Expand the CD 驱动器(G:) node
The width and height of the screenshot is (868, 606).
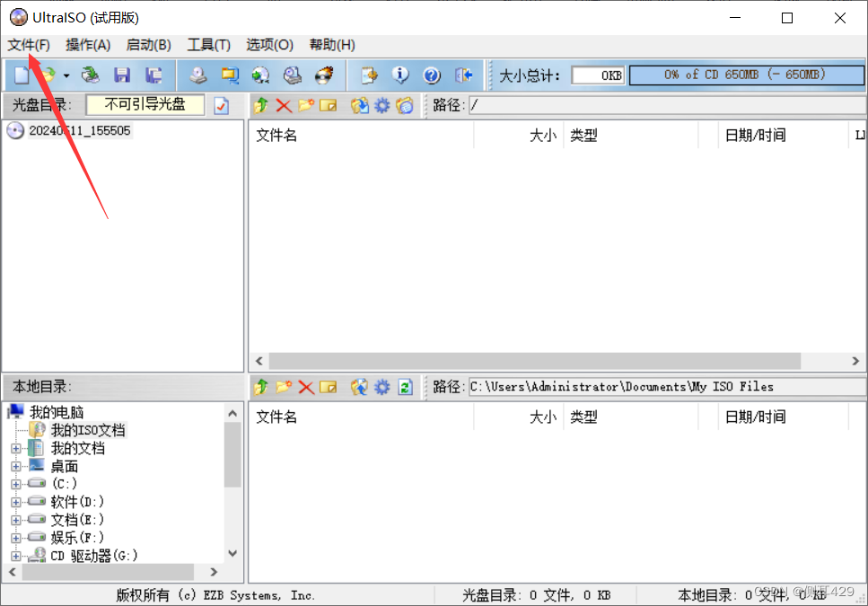pos(15,556)
